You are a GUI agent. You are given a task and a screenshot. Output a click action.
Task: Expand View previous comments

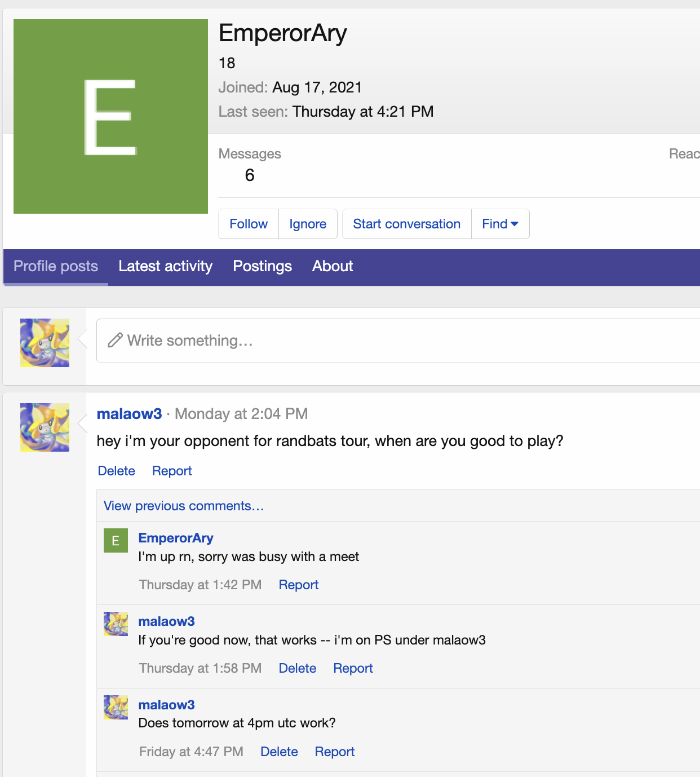[x=184, y=506]
